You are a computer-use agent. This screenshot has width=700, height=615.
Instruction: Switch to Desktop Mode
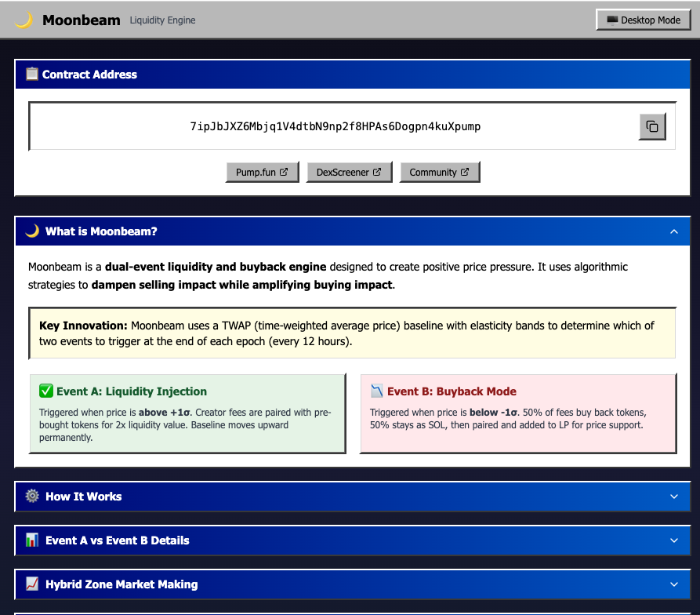point(644,20)
